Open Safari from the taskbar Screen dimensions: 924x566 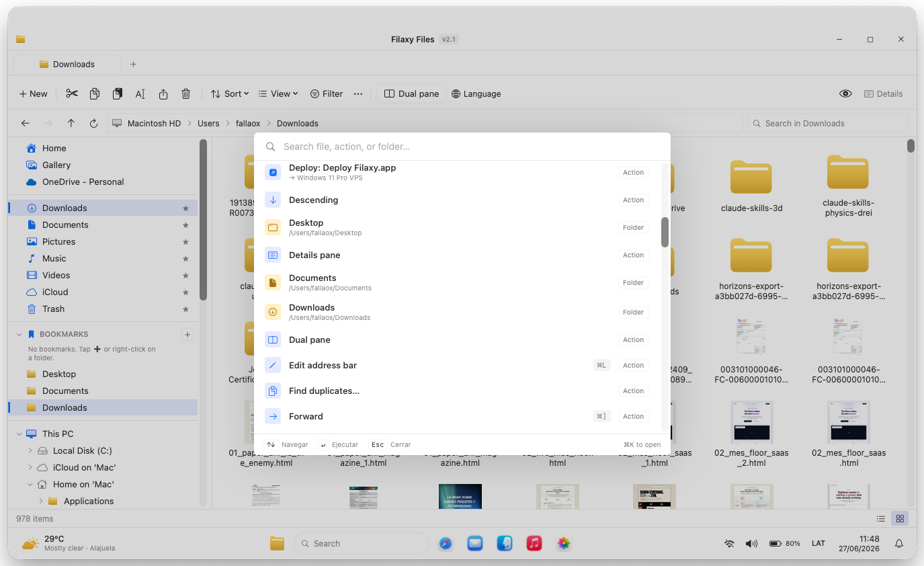(446, 543)
